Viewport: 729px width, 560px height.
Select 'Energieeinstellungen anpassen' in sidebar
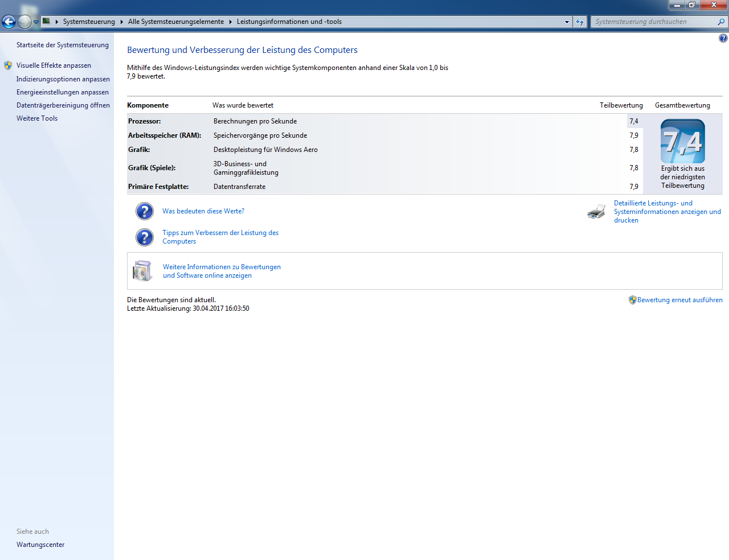[62, 92]
